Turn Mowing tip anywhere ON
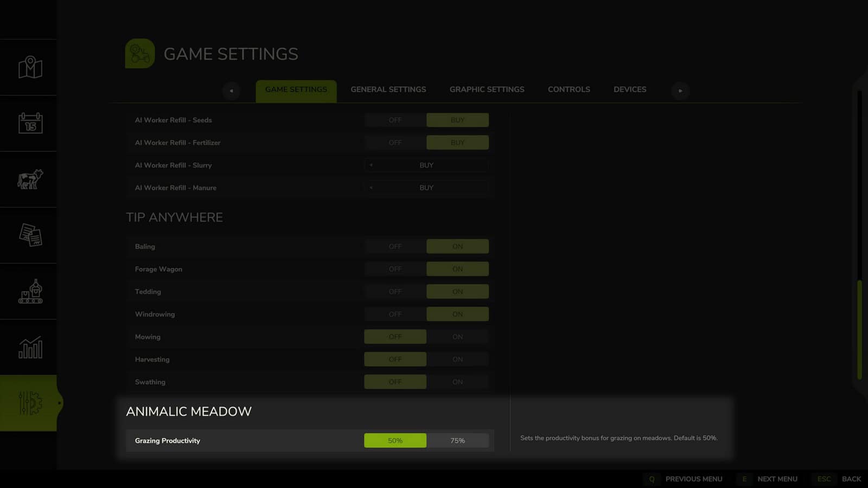The height and width of the screenshot is (488, 868). click(457, 337)
